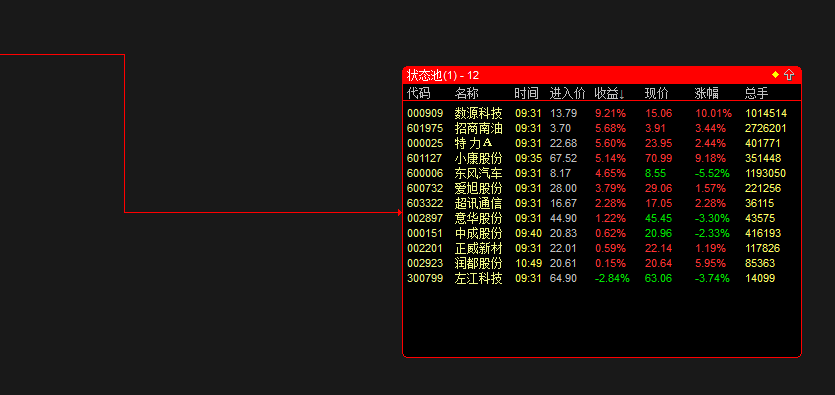Click yield value 1.22%
This screenshot has width=835, height=395.
(x=610, y=218)
